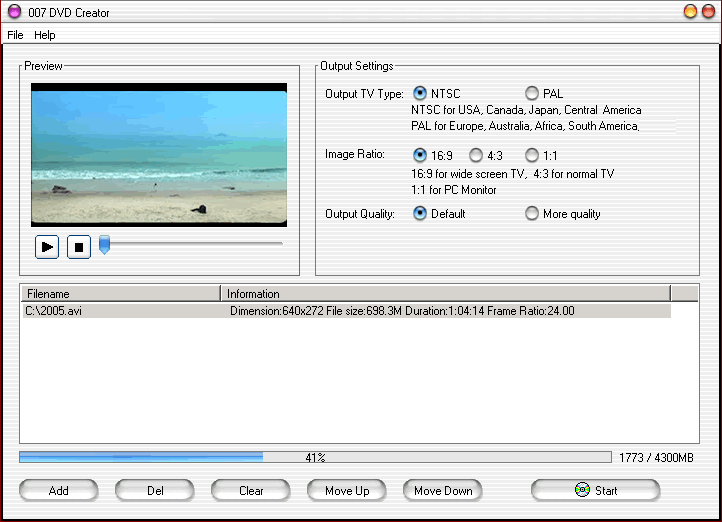Viewport: 722px width, 522px height.
Task: Close the window with red button
Action: pyautogui.click(x=708, y=12)
